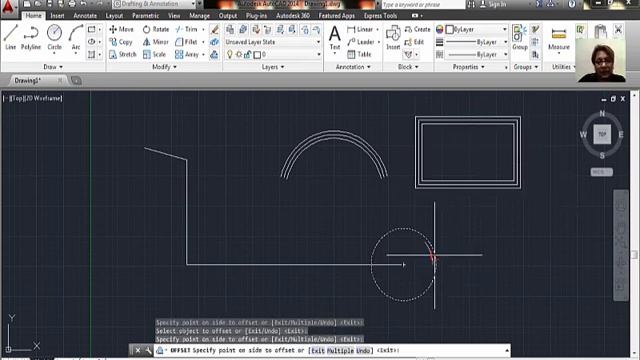
Task: Open the ByLayer color dropdown
Action: 476,29
